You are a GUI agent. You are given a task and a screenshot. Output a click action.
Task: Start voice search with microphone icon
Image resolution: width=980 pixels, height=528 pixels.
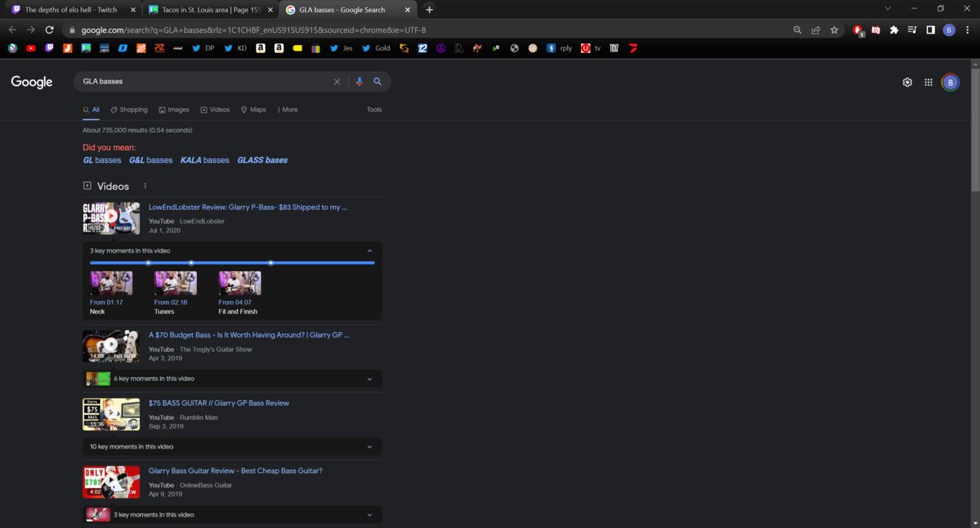359,82
